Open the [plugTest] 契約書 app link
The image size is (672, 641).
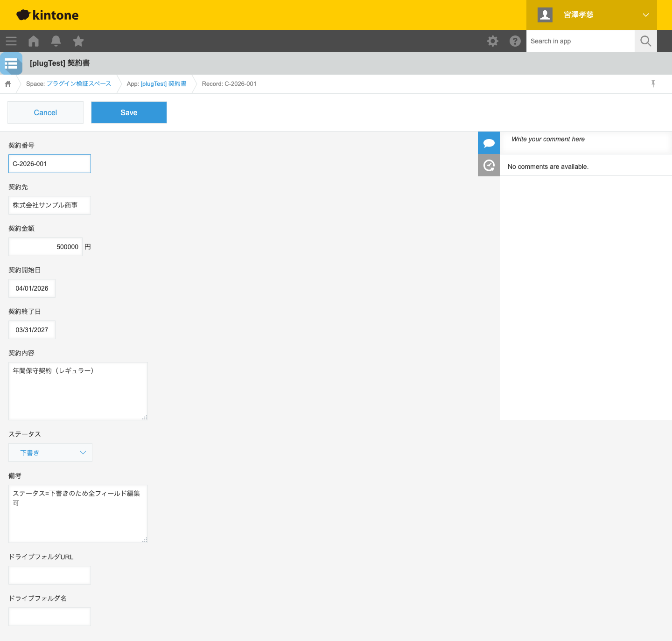[163, 84]
